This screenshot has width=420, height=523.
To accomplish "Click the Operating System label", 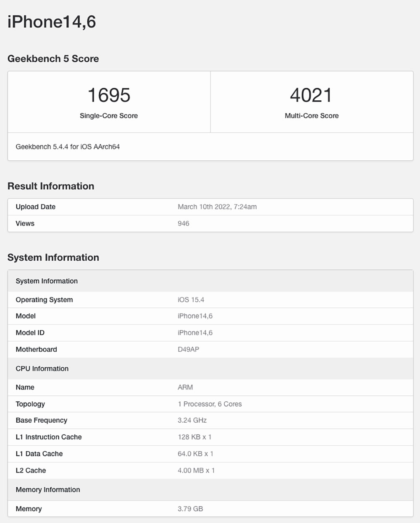I will (x=44, y=300).
